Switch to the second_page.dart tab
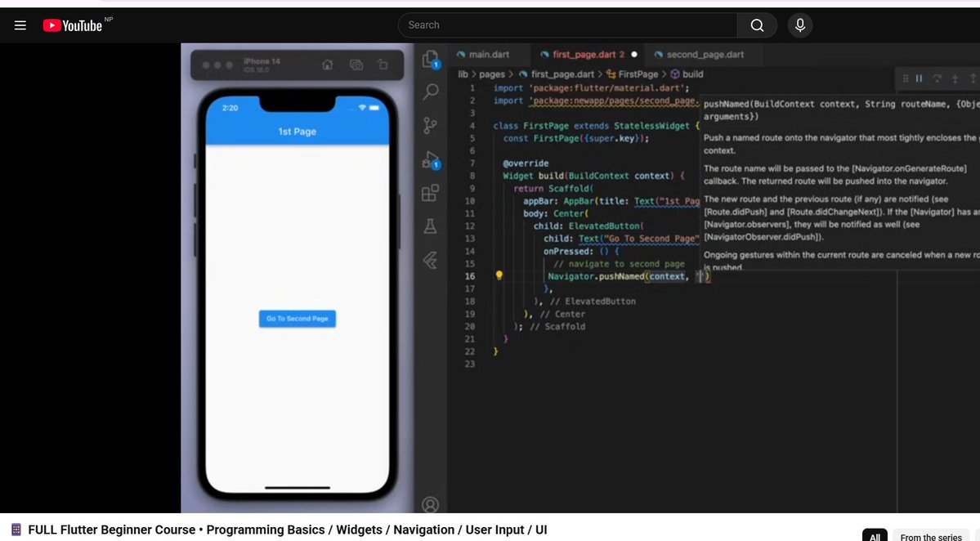 click(x=699, y=55)
